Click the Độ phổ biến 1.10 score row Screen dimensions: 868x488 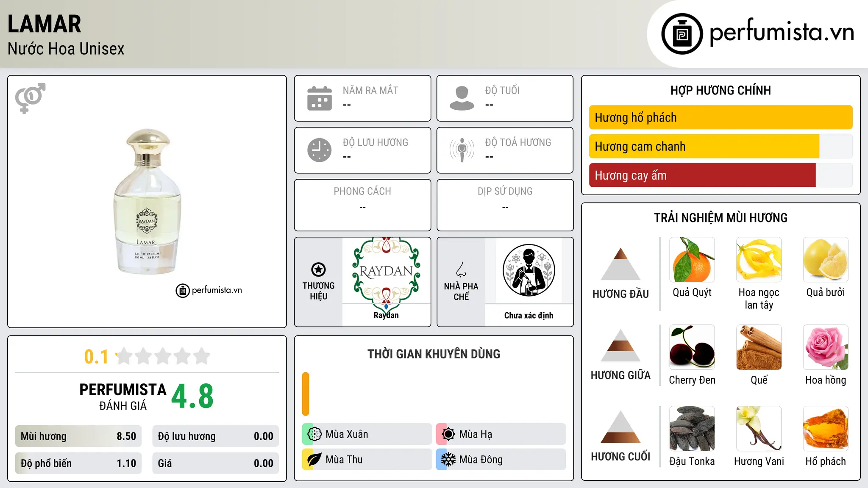(78, 463)
